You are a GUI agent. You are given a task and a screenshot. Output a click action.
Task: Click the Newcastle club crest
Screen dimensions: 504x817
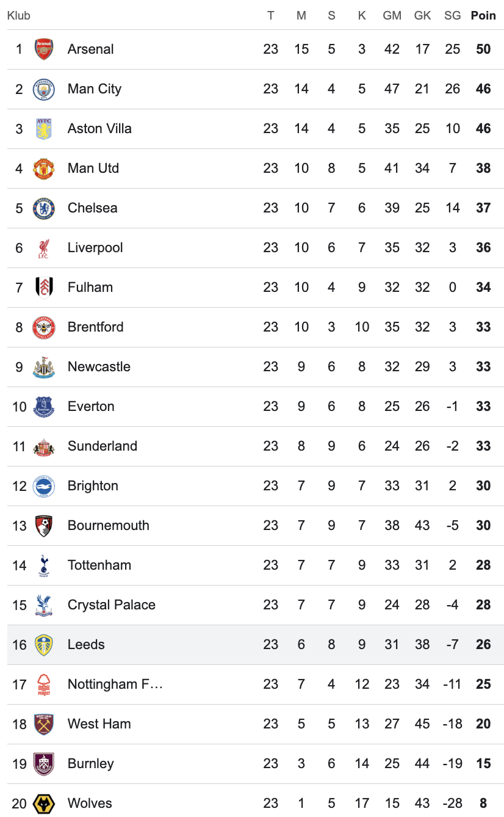(44, 367)
